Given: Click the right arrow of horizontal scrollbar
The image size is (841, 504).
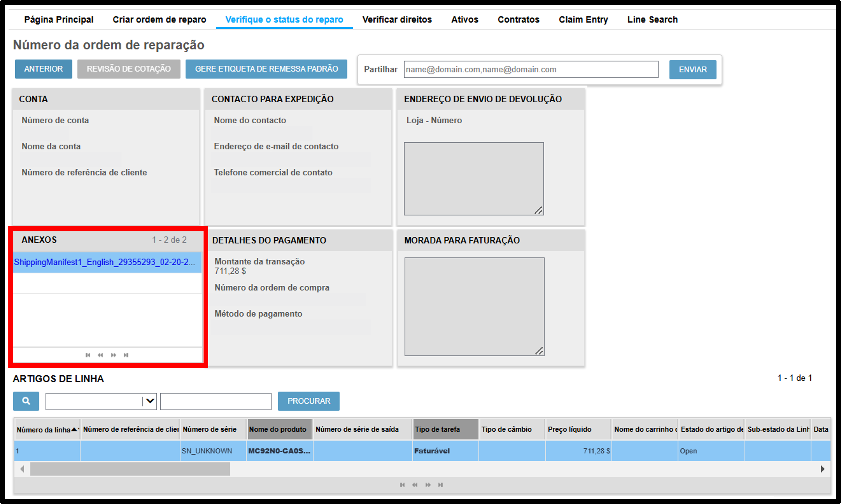Looking at the screenshot, I should pyautogui.click(x=823, y=469).
